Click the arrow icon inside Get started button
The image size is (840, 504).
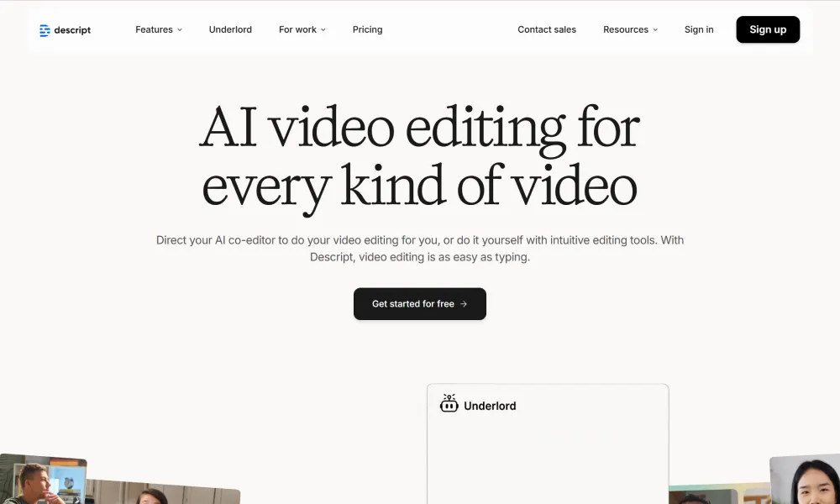464,304
